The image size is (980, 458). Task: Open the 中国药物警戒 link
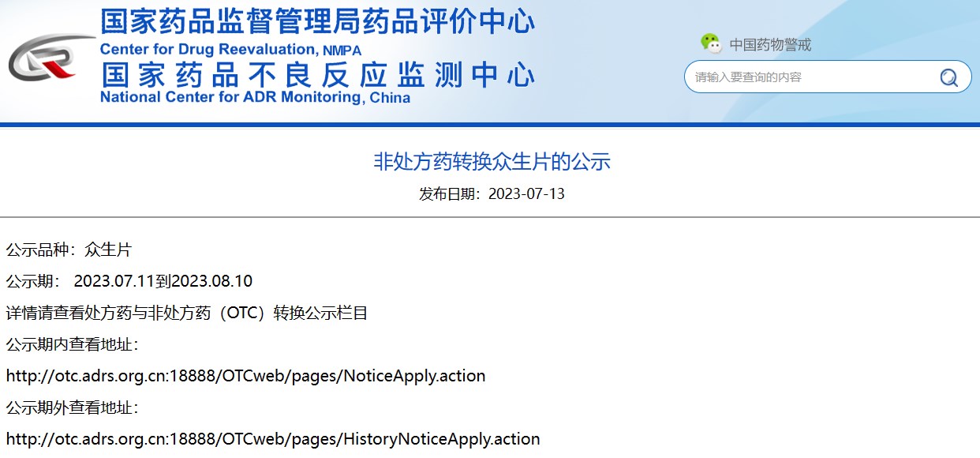point(769,45)
